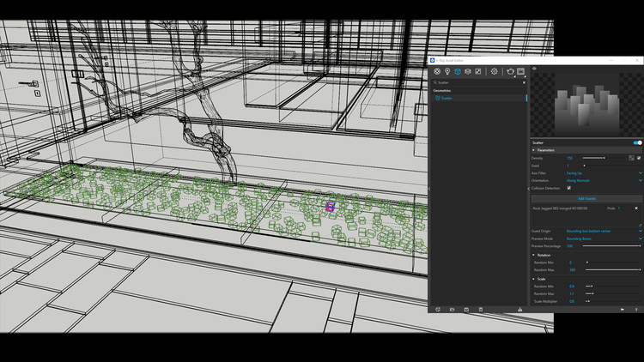Toggle the Density map checkbox

(x=639, y=158)
